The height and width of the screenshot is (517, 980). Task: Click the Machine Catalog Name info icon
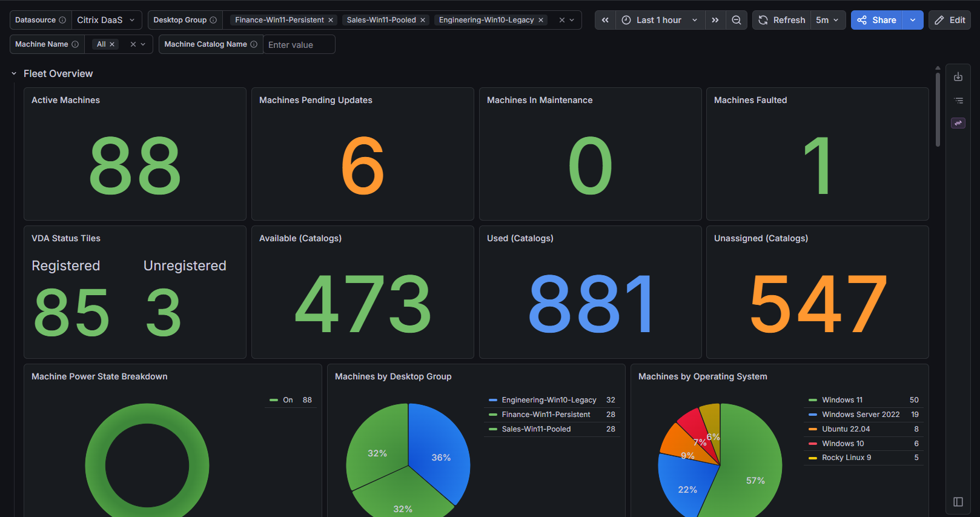pyautogui.click(x=254, y=44)
